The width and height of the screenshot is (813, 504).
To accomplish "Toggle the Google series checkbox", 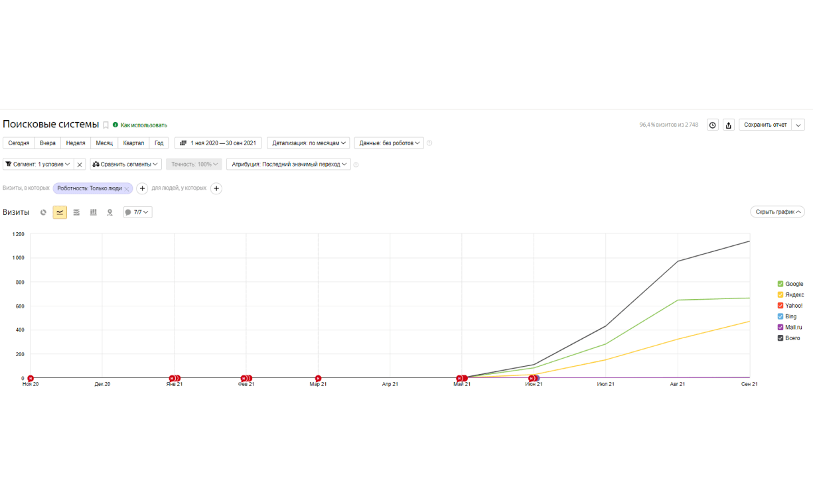I will point(780,284).
